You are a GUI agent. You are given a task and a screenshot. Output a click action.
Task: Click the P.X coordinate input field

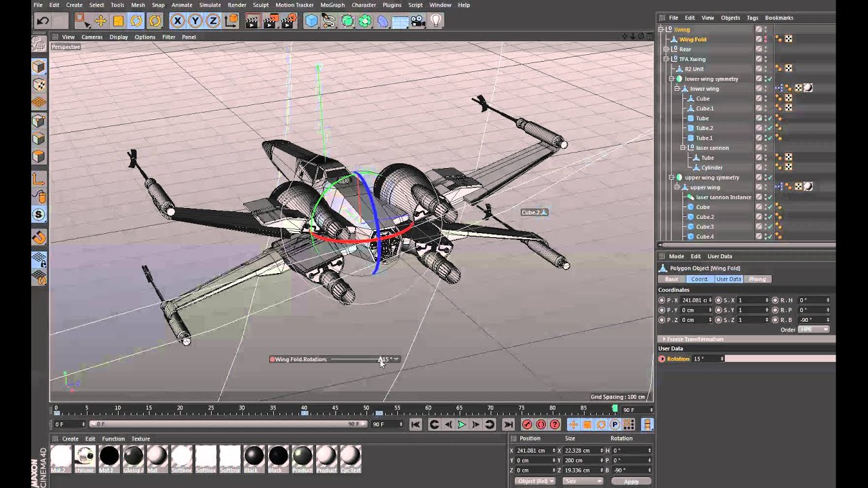(696, 300)
